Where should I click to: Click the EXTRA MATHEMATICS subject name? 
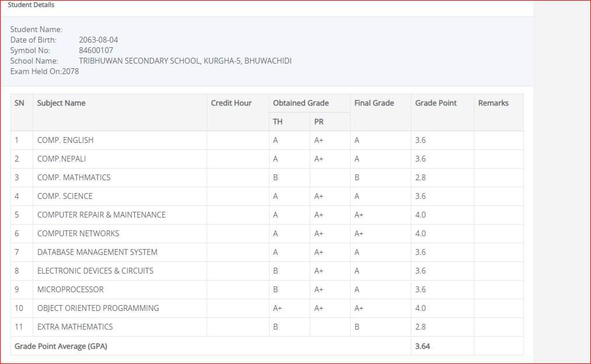coord(75,327)
